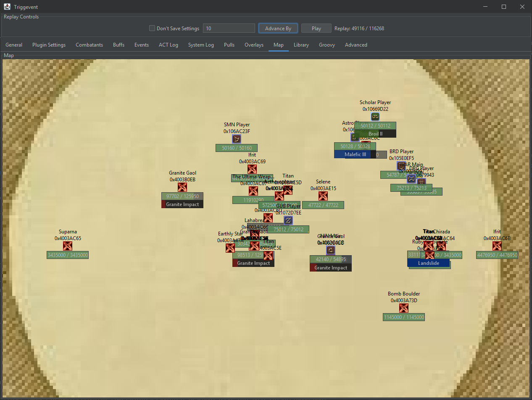532x400 pixels.
Task: Maximize the Triggevent window
Action: tap(504, 7)
